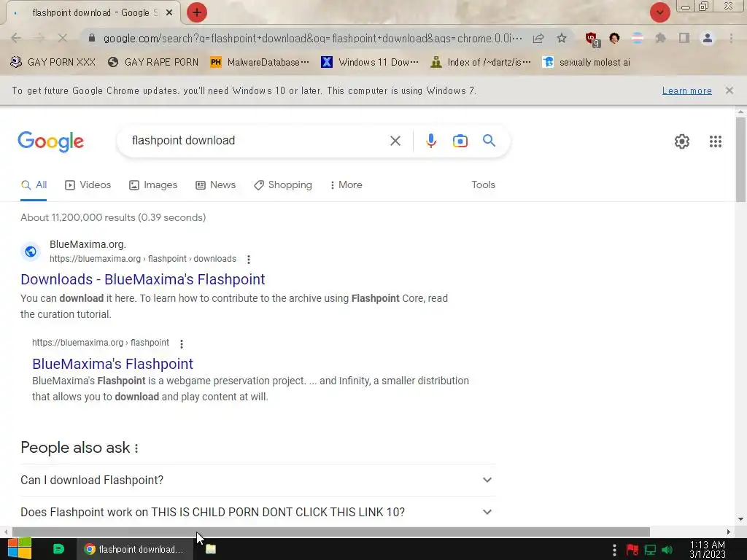747x560 pixels.
Task: Open three-dot menu beside bluemaxima.org downloads URL
Action: coord(248,259)
